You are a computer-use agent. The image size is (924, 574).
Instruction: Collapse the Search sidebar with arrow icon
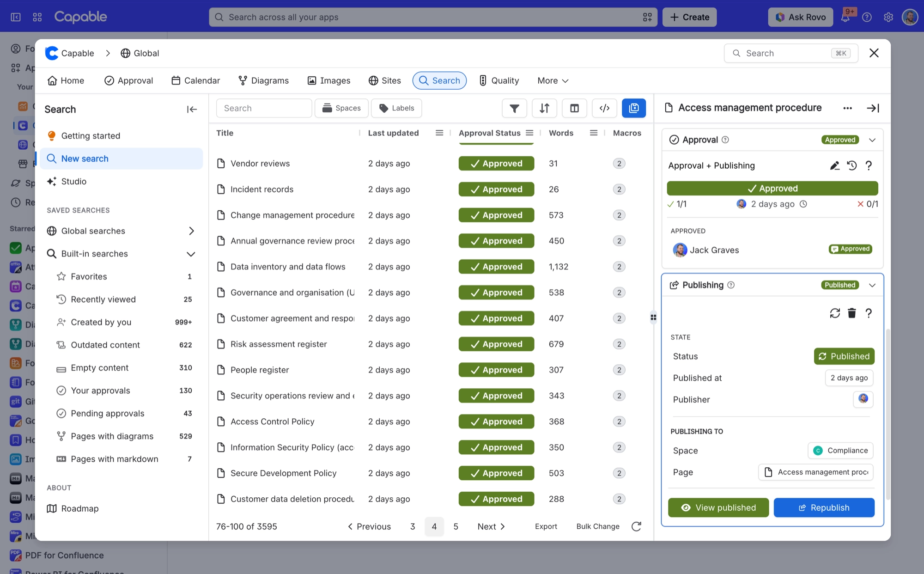(x=192, y=110)
